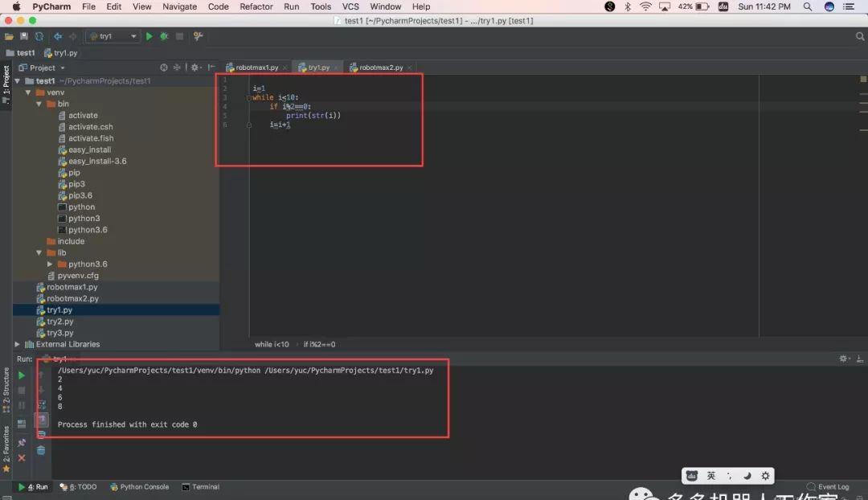868x500 pixels.
Task: Toggle the 2: Structure side tool tab
Action: (6, 390)
